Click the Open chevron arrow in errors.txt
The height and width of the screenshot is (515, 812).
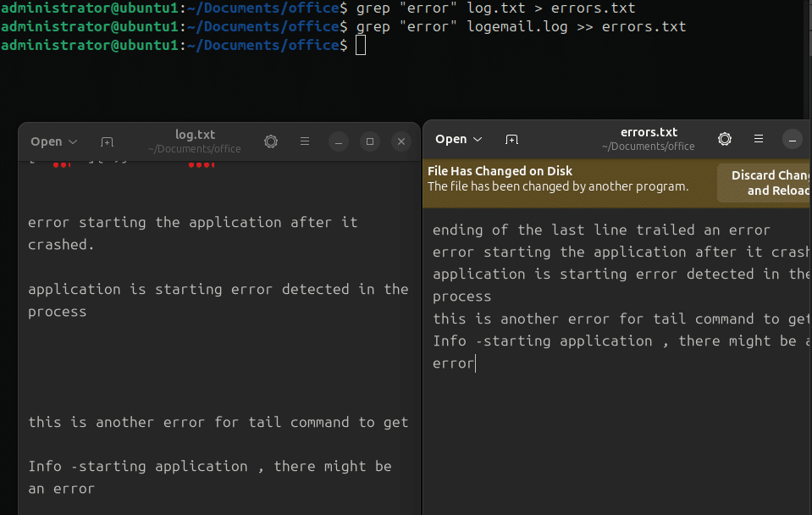[x=478, y=140]
